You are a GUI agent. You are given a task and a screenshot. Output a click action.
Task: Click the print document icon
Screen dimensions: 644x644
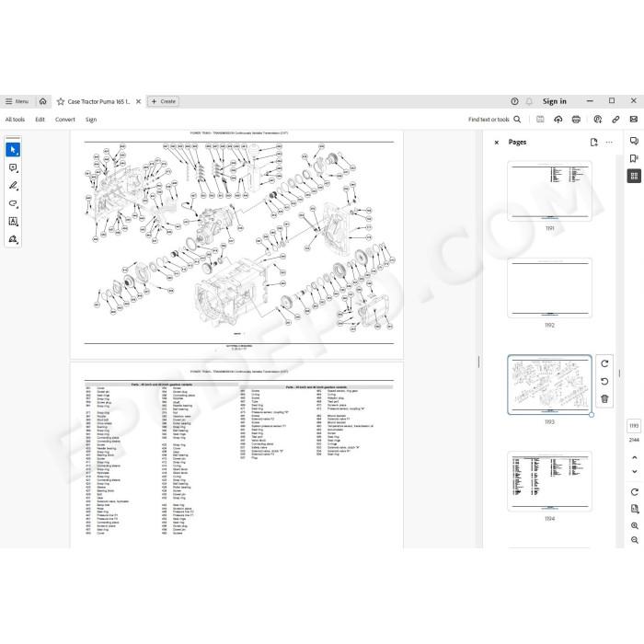pyautogui.click(x=576, y=119)
